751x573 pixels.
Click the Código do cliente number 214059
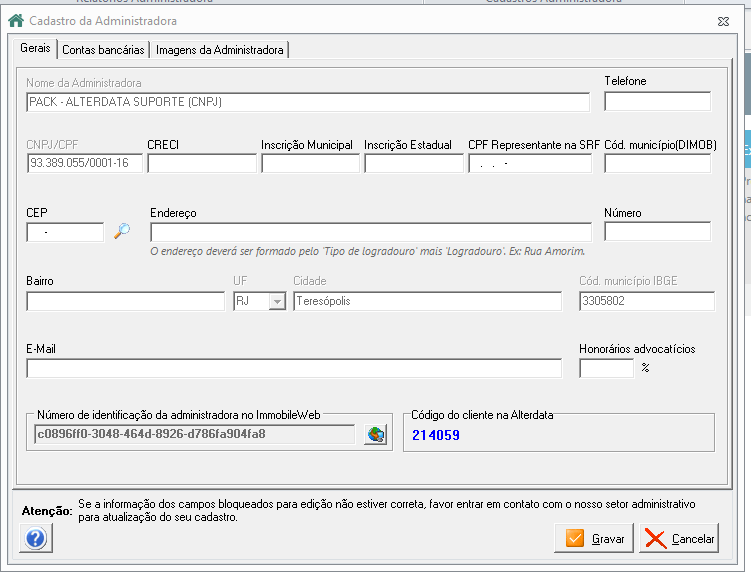pos(436,435)
